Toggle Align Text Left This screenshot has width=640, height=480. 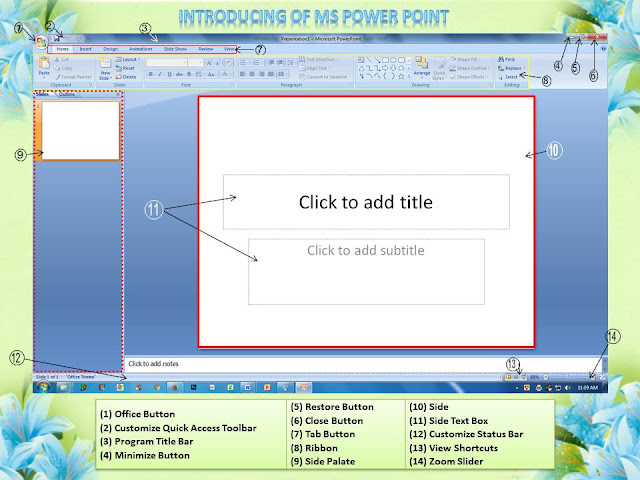[x=242, y=74]
